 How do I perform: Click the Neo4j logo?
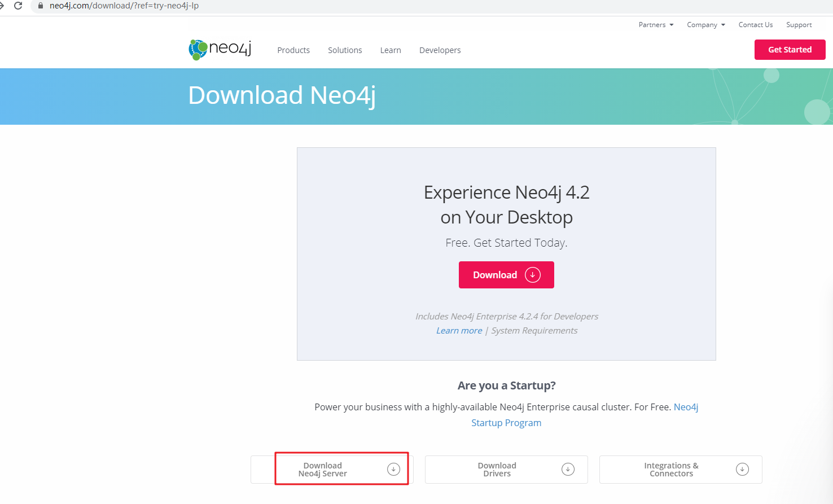tap(220, 49)
